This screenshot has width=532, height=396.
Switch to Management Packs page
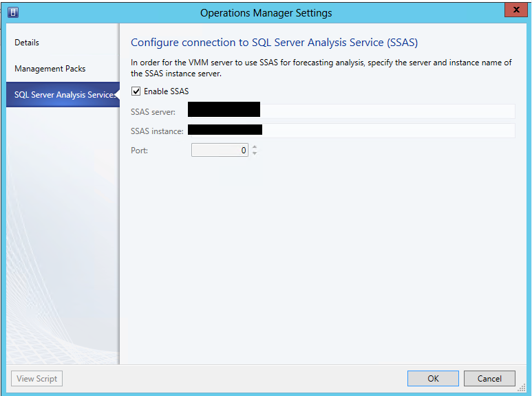50,69
